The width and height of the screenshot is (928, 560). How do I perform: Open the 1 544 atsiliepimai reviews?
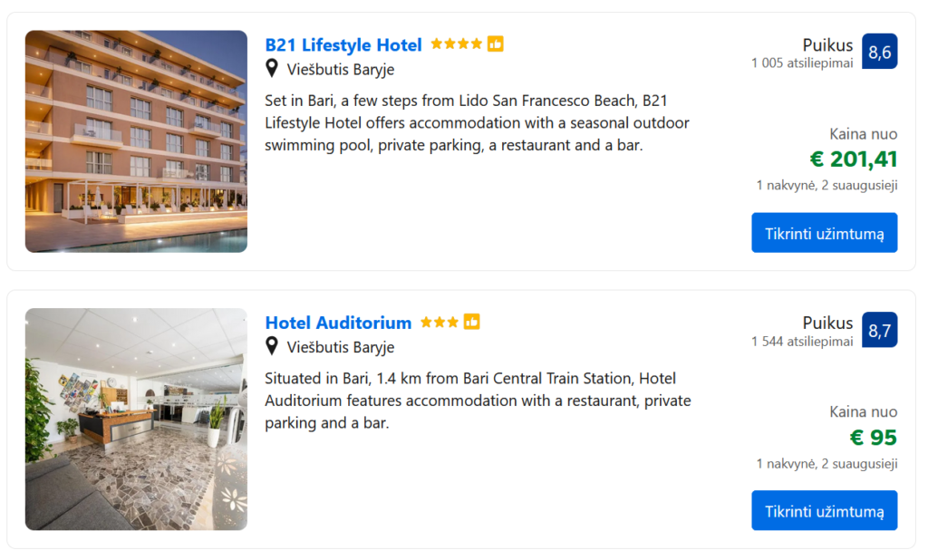[x=802, y=342]
